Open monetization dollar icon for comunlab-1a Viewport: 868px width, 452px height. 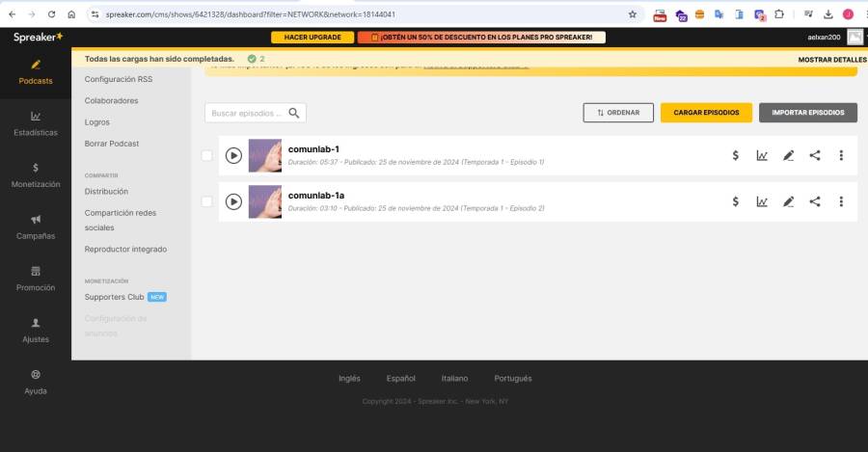point(735,202)
